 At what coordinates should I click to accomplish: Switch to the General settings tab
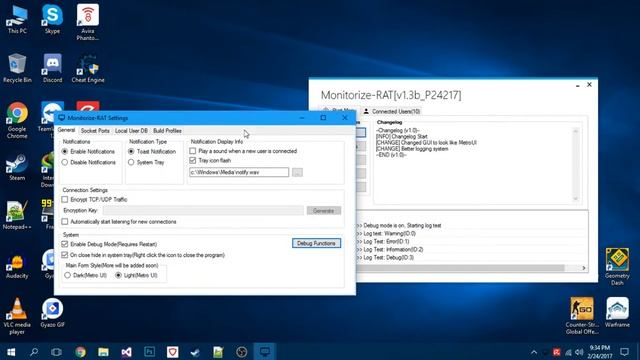pyautogui.click(x=66, y=130)
